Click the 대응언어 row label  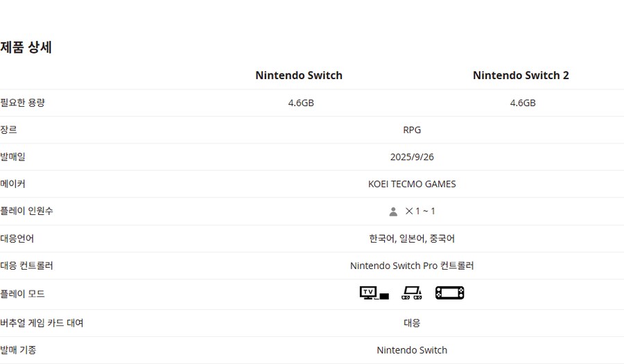point(17,239)
